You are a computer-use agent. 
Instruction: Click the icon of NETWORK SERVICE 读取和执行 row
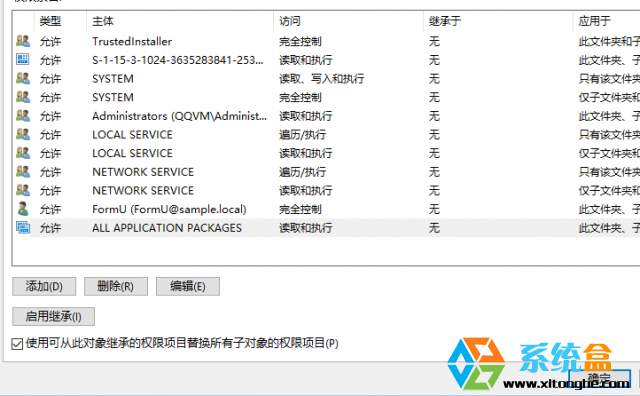click(x=23, y=190)
